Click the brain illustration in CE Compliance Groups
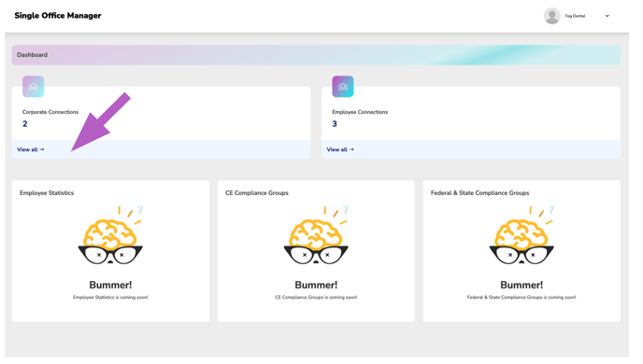Screen dimensions: 643x364 pos(316,235)
